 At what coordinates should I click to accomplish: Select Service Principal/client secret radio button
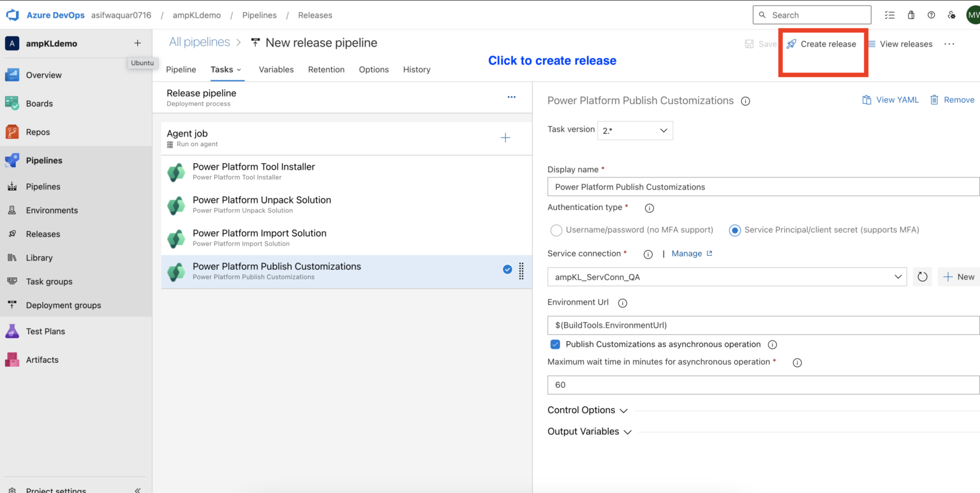[x=735, y=230]
